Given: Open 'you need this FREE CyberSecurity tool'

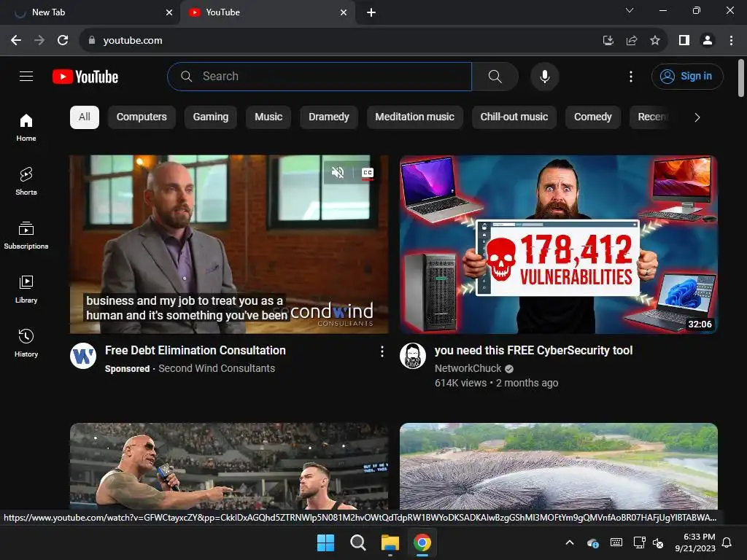Looking at the screenshot, I should point(533,351).
